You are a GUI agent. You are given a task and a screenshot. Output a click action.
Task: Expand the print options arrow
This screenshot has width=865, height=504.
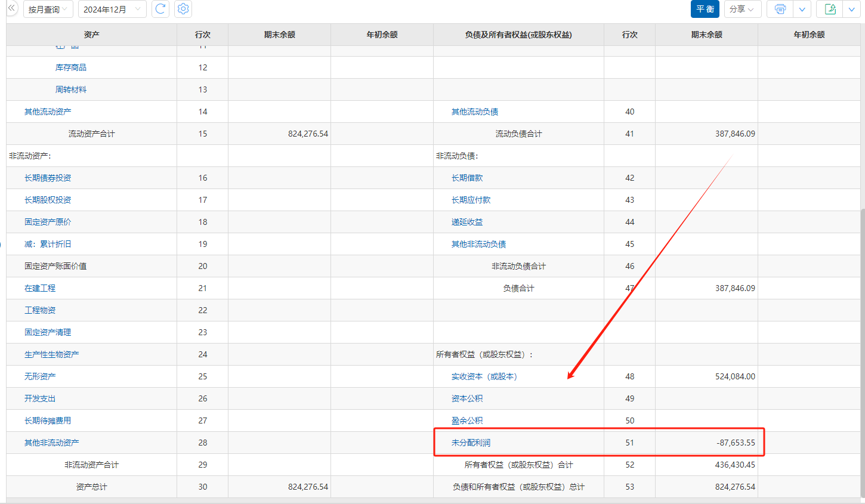click(x=802, y=9)
